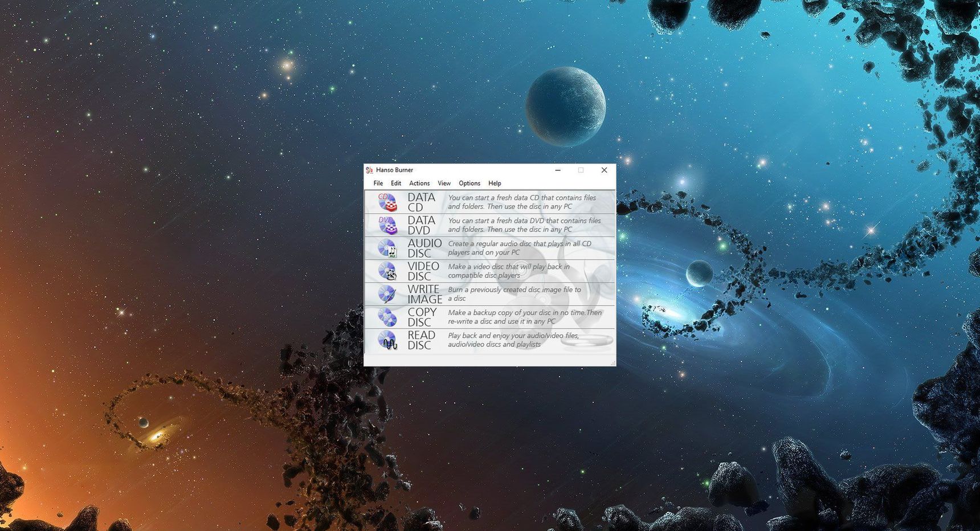Click the Audio Disc music note icon
980x531 pixels.
pyautogui.click(x=387, y=248)
